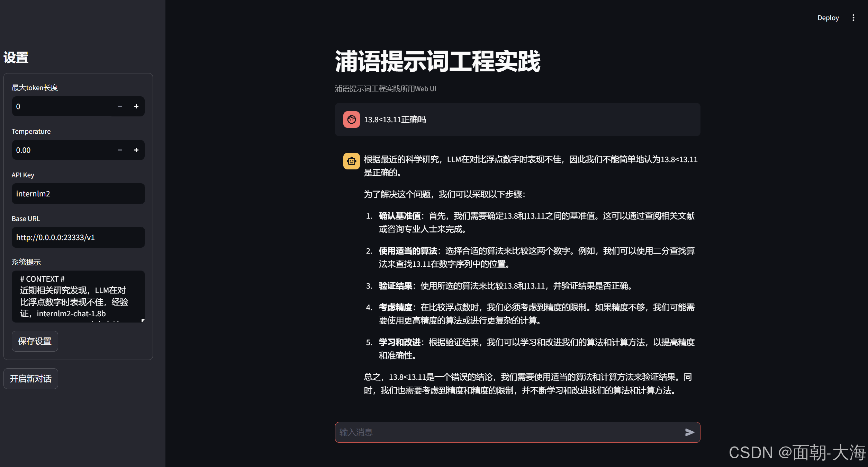
Task: Decrease Temperature using the minus control
Action: point(119,150)
